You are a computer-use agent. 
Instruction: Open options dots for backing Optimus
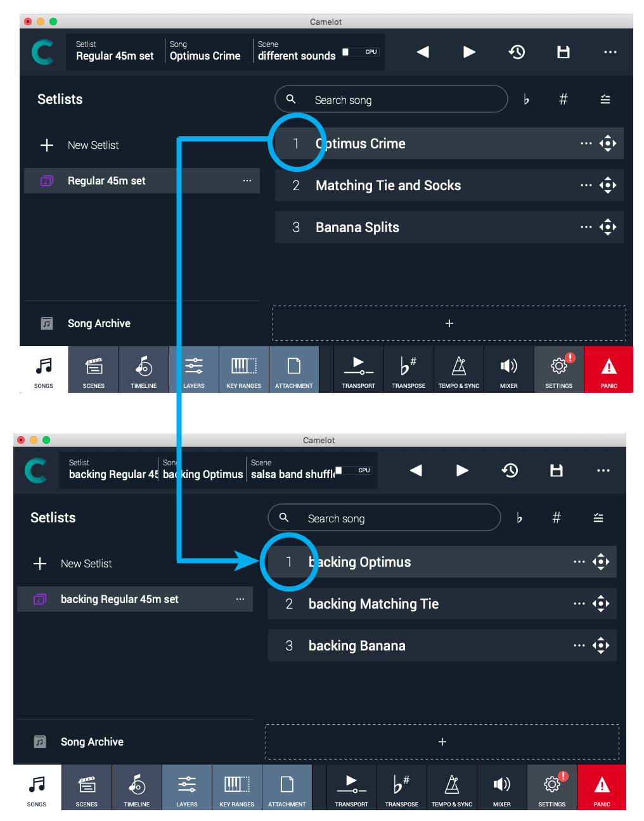pos(579,562)
